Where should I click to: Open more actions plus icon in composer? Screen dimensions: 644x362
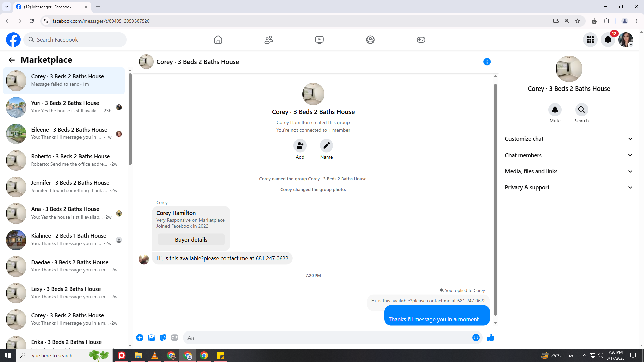tap(140, 338)
